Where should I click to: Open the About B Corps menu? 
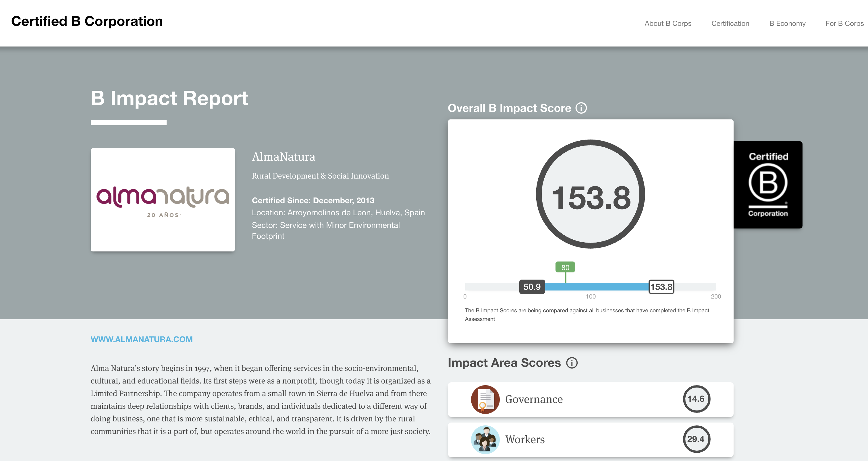click(668, 24)
